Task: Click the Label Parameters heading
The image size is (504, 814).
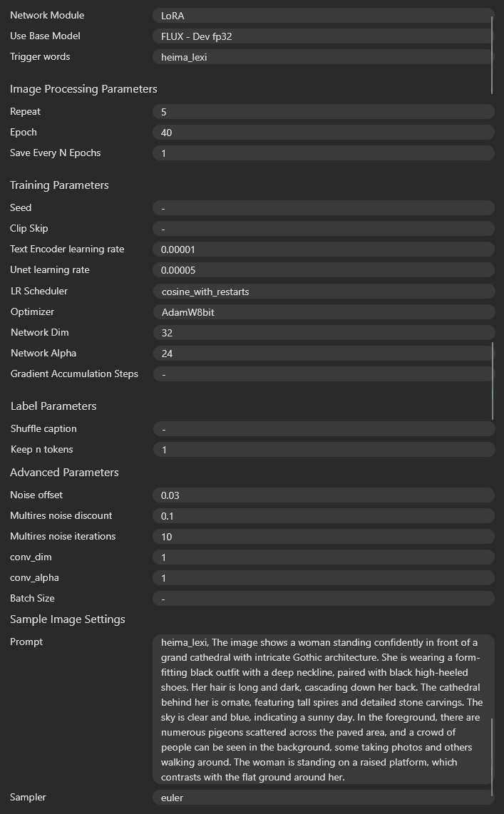Action: coord(53,406)
